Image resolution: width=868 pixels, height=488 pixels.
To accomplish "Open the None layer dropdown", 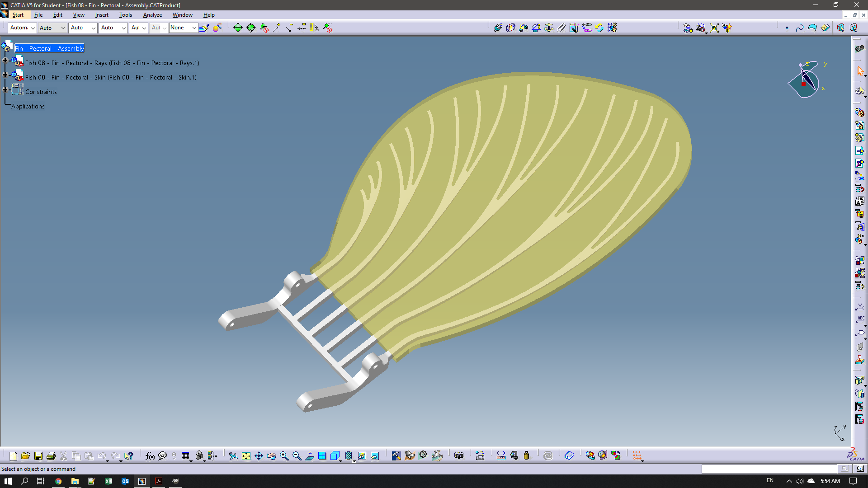I will [193, 28].
